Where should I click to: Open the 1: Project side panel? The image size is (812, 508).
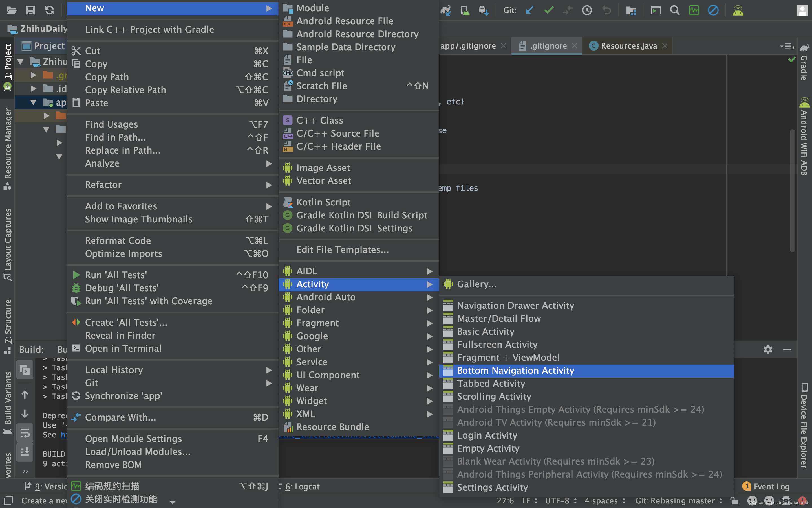point(7,67)
